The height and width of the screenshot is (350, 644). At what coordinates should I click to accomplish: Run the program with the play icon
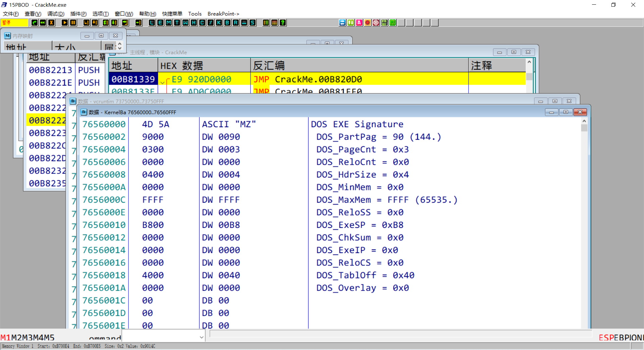(x=65, y=22)
